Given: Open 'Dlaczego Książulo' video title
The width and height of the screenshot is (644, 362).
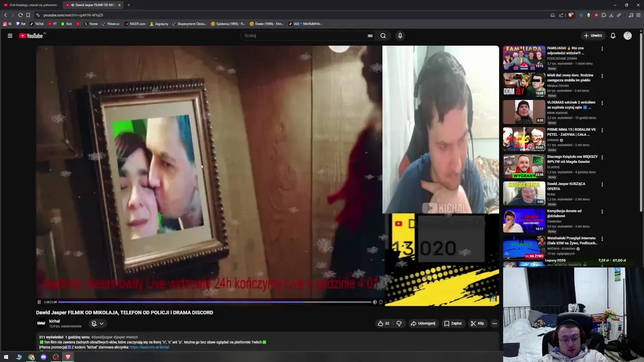Looking at the screenshot, I should 572,159.
